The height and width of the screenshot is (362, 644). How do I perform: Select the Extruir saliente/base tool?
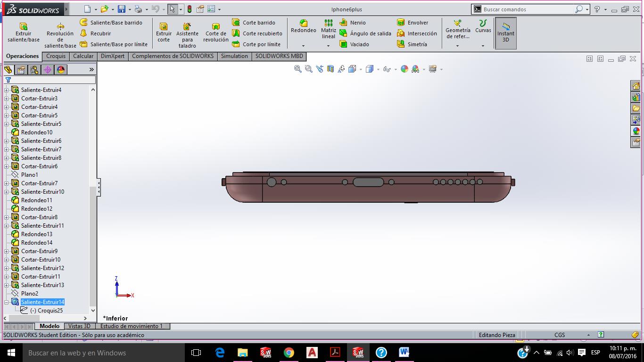pyautogui.click(x=23, y=32)
